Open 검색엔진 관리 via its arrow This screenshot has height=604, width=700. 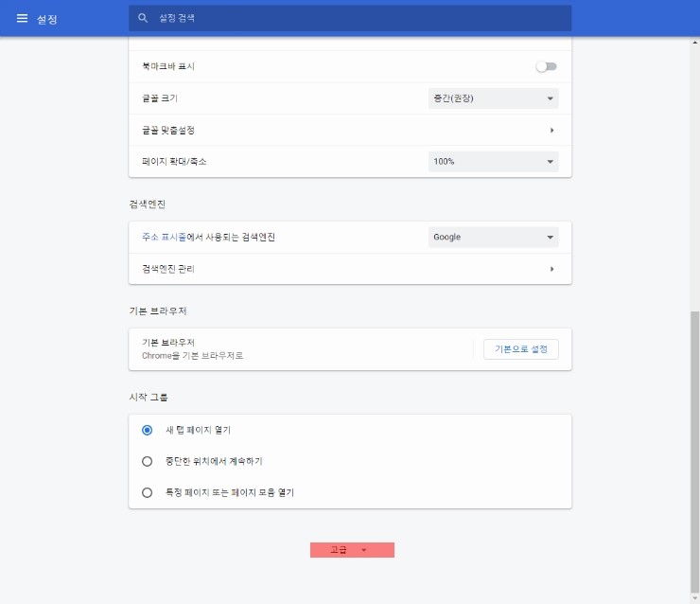[551, 269]
